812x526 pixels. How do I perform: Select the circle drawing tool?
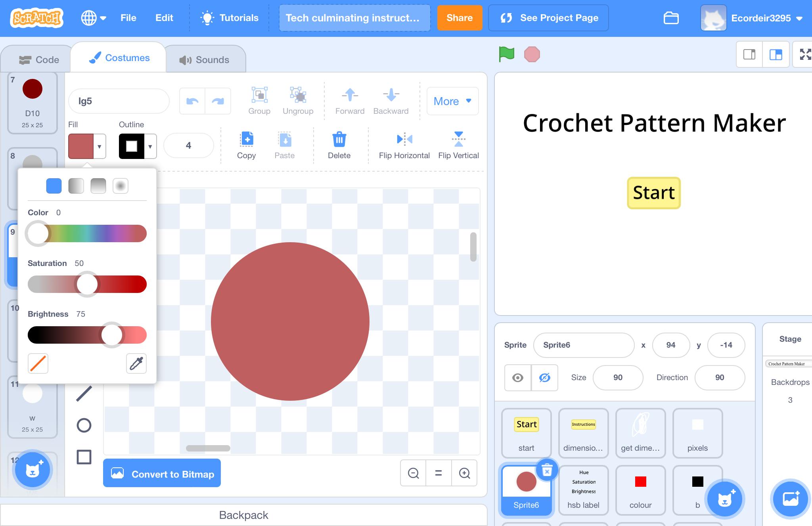tap(84, 425)
